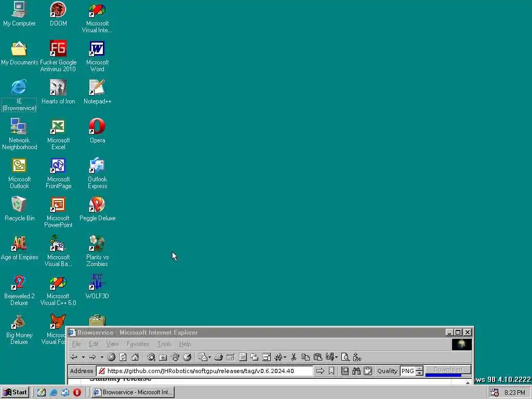Screen dimensions: 532x399
Task: Select the Network Neighborhood icon
Action: click(19, 135)
